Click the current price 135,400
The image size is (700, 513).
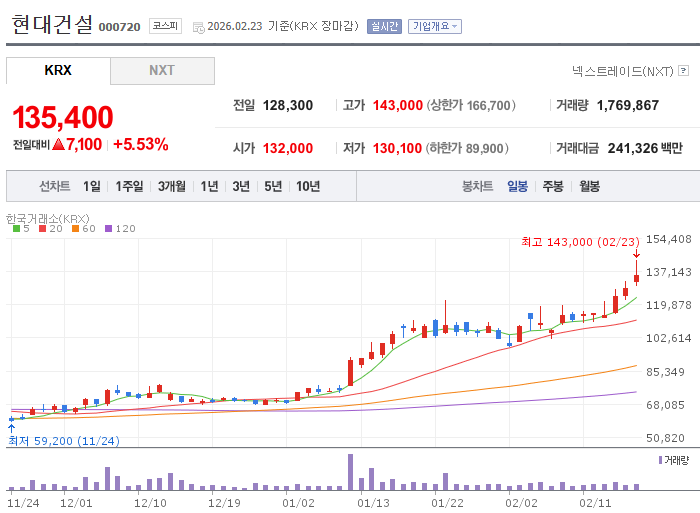pyautogui.click(x=63, y=117)
